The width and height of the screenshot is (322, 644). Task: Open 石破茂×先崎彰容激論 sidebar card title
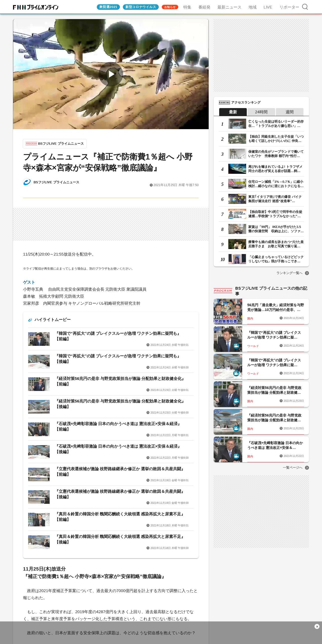click(x=275, y=445)
